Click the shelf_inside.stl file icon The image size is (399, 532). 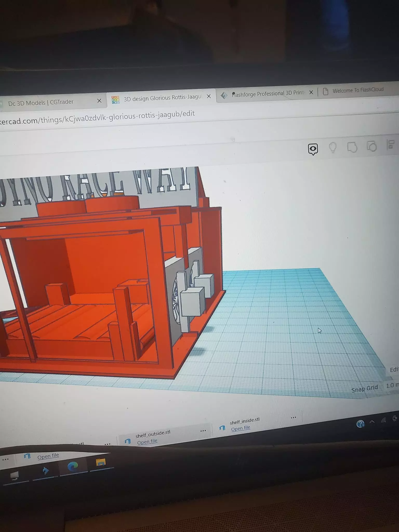tap(222, 428)
